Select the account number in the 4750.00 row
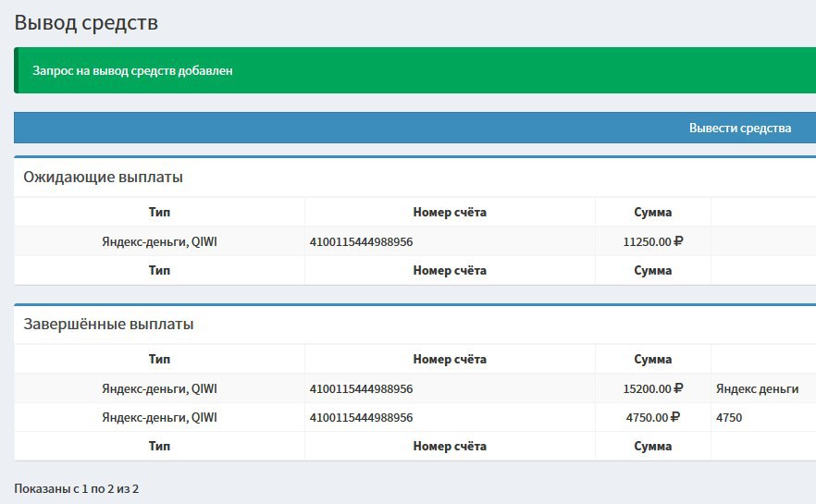 [x=361, y=417]
